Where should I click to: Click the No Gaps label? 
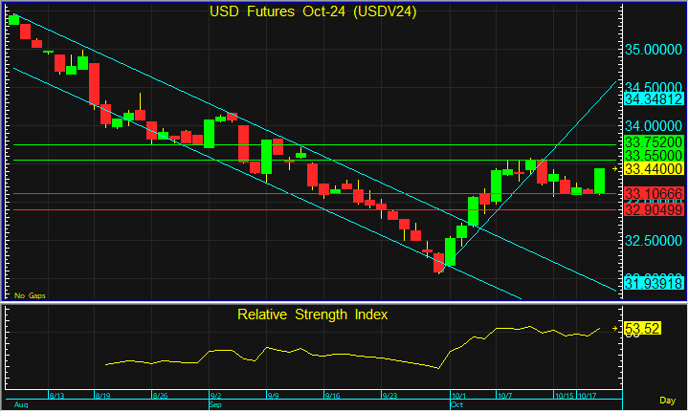30,296
